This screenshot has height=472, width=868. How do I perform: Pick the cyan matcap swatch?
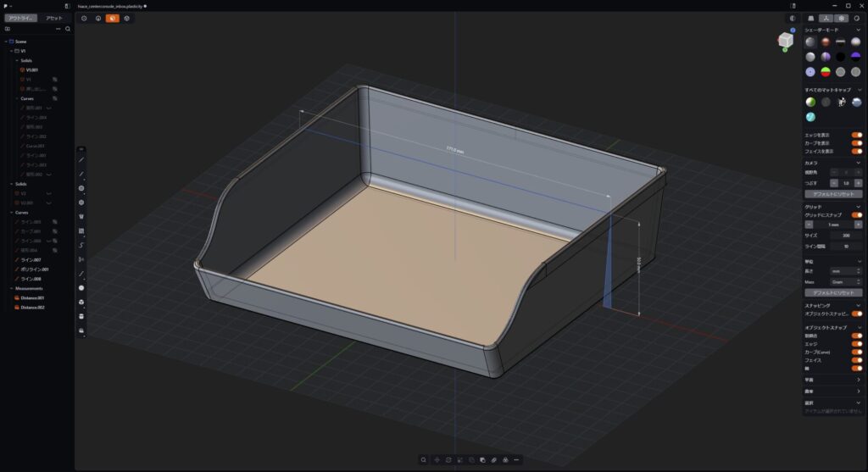[810, 117]
